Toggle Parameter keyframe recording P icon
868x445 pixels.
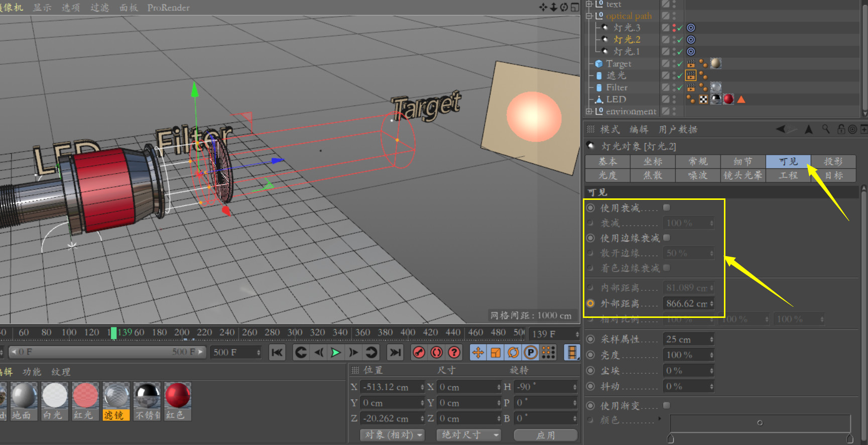click(x=531, y=353)
